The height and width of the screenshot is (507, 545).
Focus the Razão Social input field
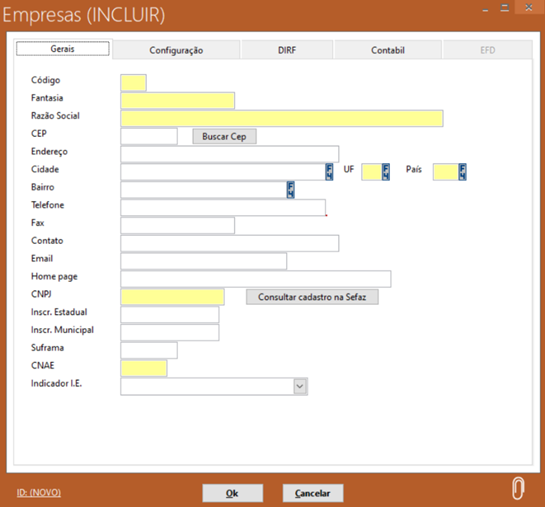[x=282, y=118]
